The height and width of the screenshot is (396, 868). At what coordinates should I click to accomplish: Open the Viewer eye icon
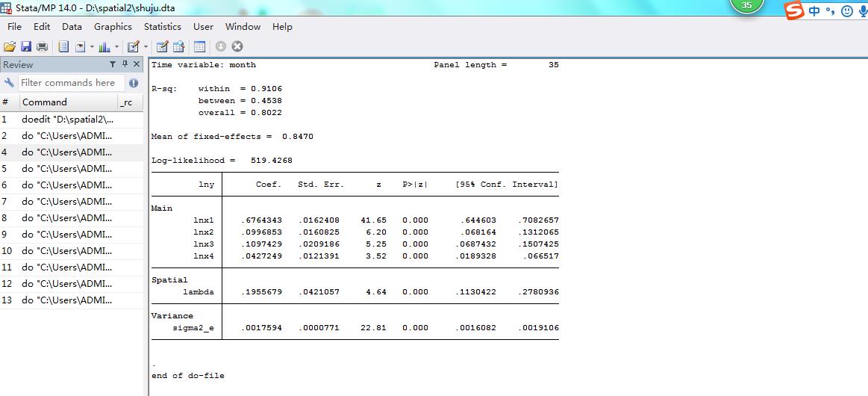click(80, 46)
